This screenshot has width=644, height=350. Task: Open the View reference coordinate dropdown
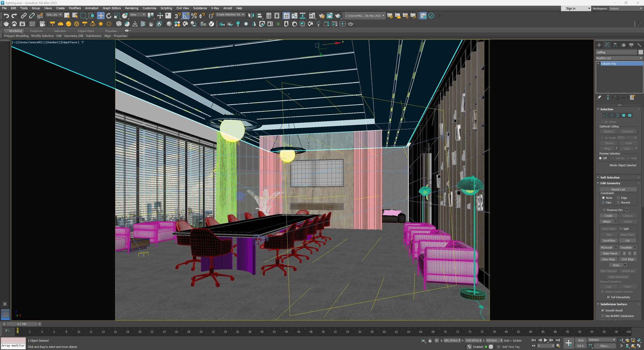coord(138,15)
